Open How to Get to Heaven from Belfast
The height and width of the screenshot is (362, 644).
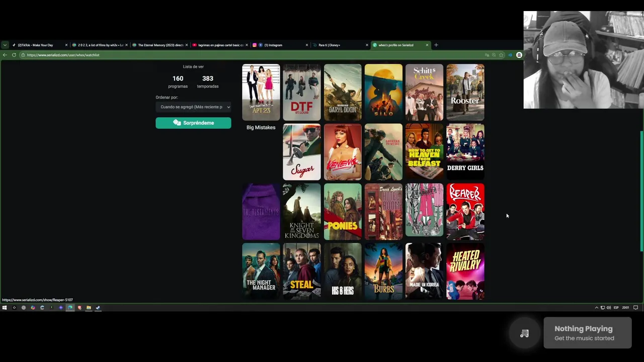pos(424,152)
